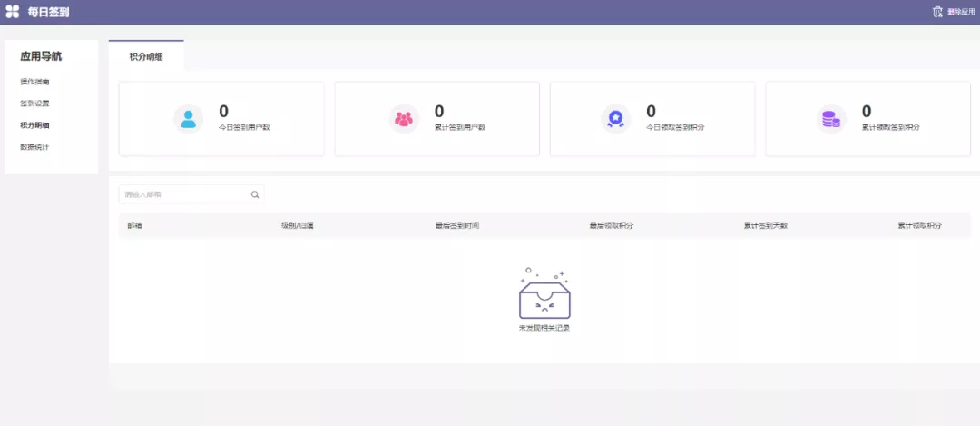Click the 应用导航 sidebar heading
Image resolution: width=980 pixels, height=426 pixels.
(x=41, y=57)
